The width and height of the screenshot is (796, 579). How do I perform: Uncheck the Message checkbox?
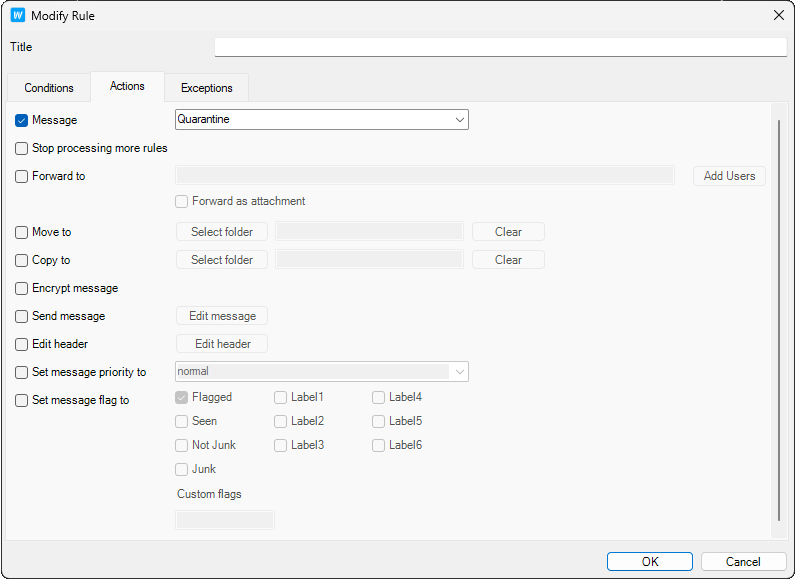21,120
